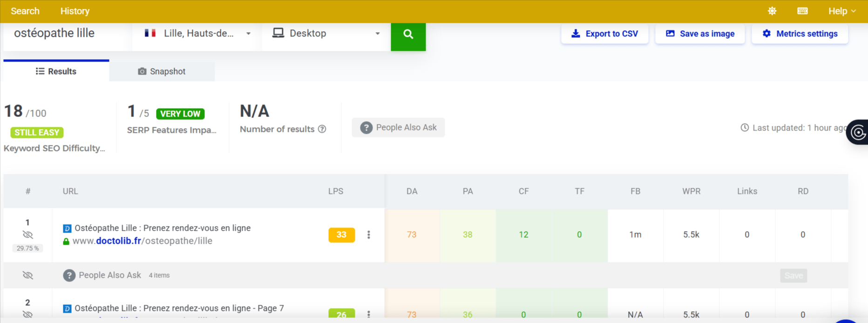Click the doctolib favicon of first result
Viewport: 868px width, 323px height.
click(67, 228)
